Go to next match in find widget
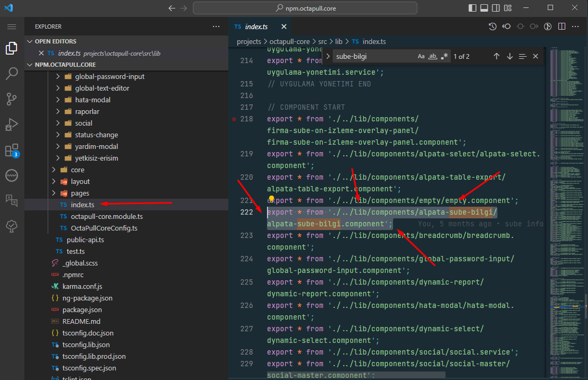The image size is (588, 380). pos(510,56)
